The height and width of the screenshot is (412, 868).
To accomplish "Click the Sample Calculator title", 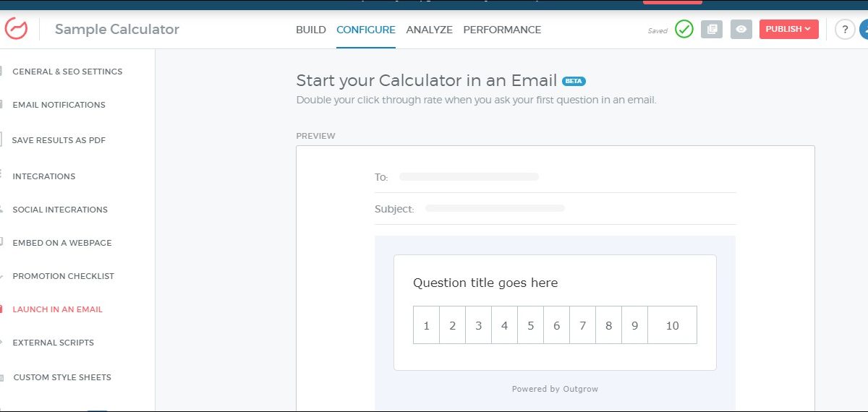I will point(117,30).
